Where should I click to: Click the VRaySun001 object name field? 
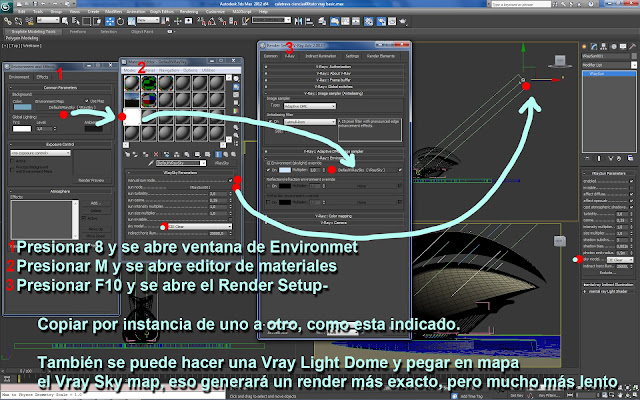pyautogui.click(x=606, y=56)
